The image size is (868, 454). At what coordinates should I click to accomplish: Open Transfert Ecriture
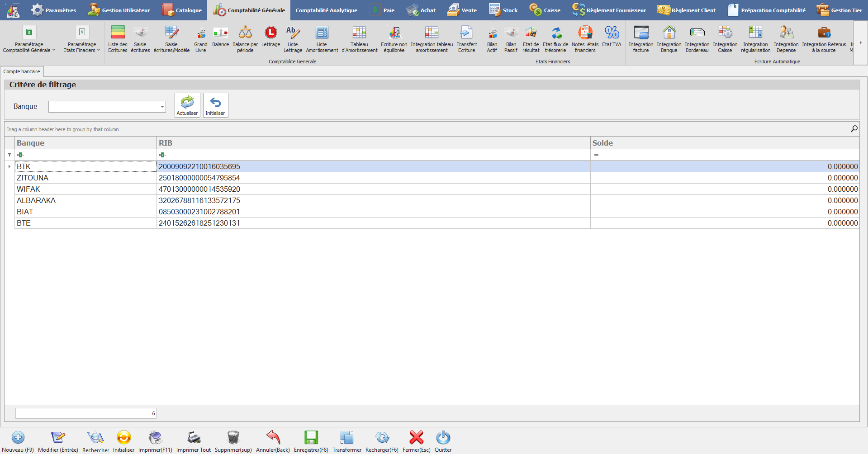[x=466, y=39]
